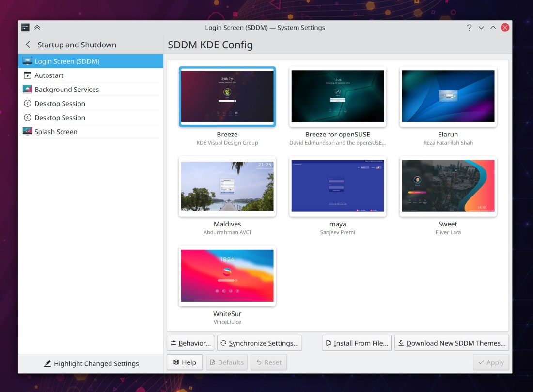Go to the Splash Screen settings
533x392 pixels.
point(56,132)
